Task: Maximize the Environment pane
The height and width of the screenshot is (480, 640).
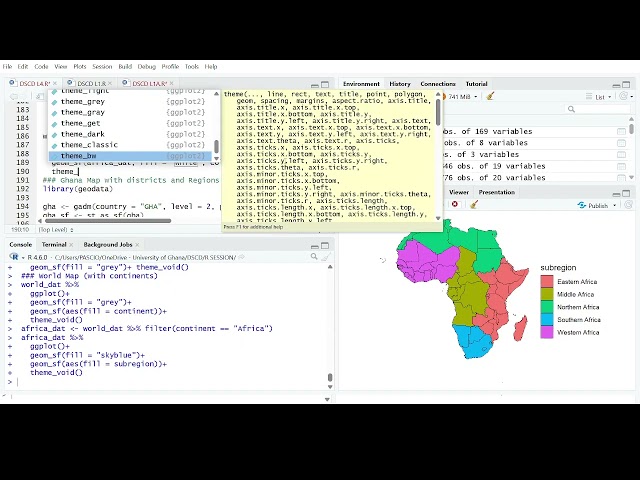Action: 626,84
